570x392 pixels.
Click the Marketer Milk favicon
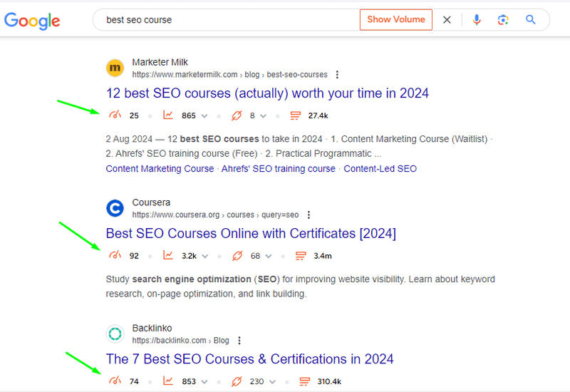click(115, 68)
